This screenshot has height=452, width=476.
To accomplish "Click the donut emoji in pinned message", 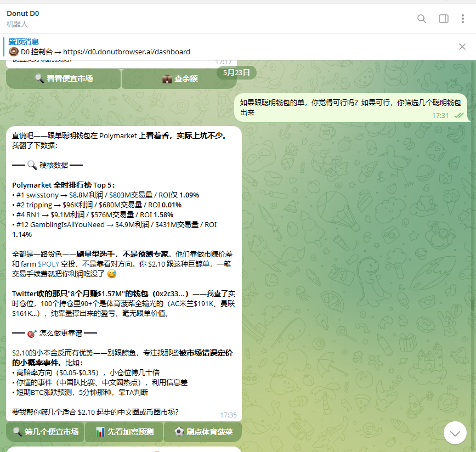I will 14,52.
